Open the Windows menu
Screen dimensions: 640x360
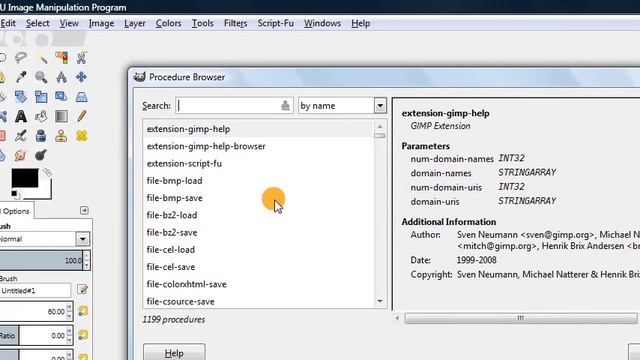coord(322,23)
